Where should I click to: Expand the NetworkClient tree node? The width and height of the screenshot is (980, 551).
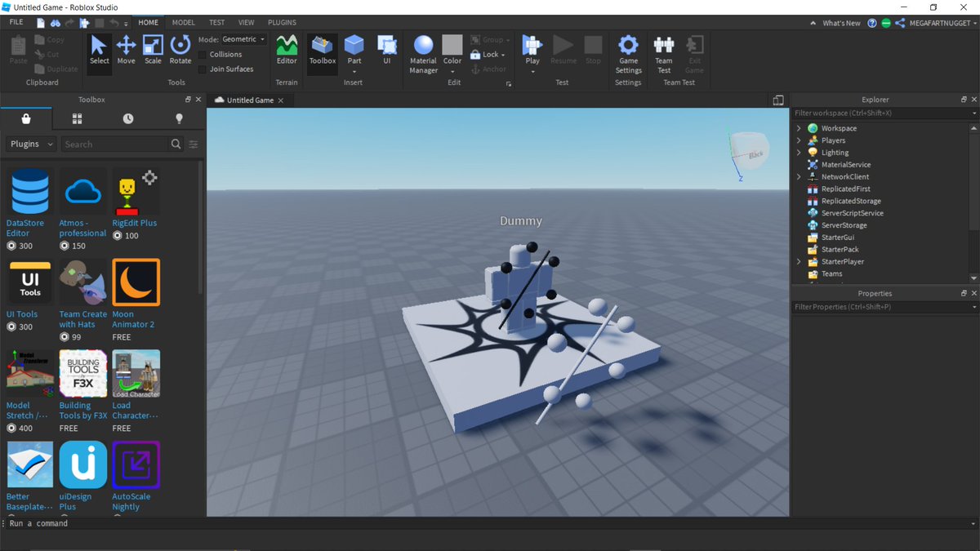tap(799, 176)
